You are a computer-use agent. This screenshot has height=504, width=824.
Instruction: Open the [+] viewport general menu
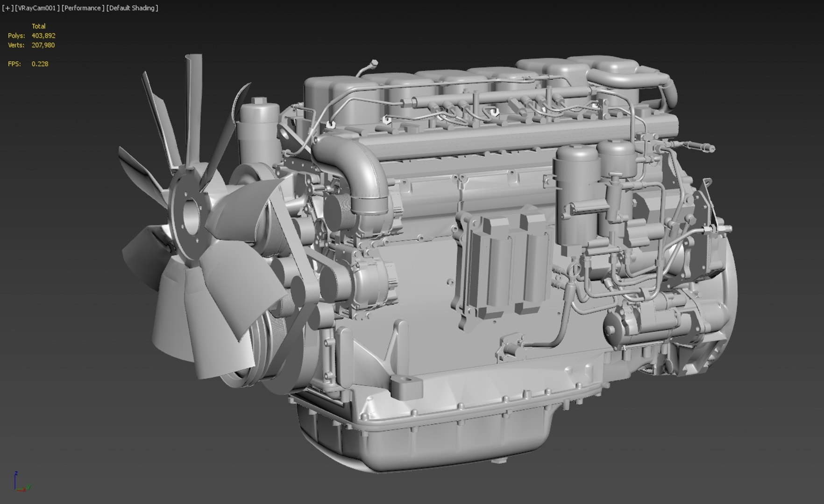7,8
